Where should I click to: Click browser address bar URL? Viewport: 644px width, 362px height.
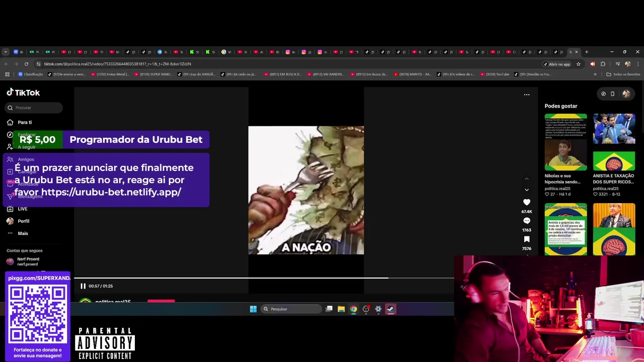click(117, 64)
